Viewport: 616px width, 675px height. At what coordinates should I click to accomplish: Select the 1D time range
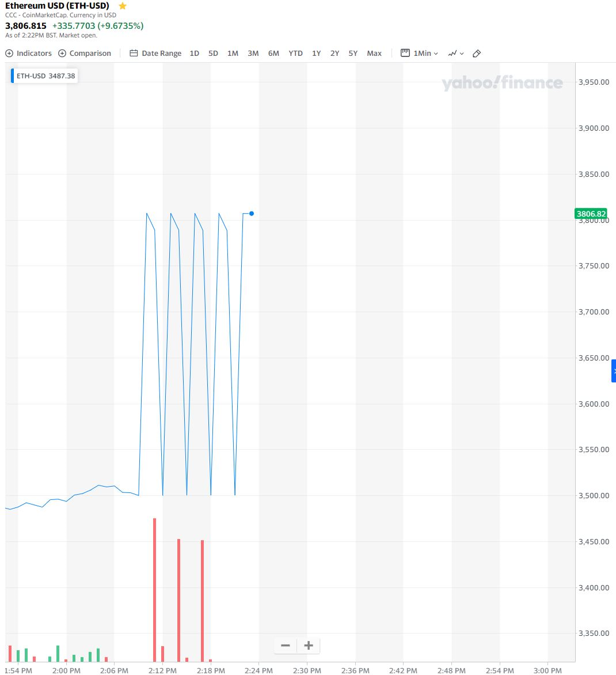point(195,53)
